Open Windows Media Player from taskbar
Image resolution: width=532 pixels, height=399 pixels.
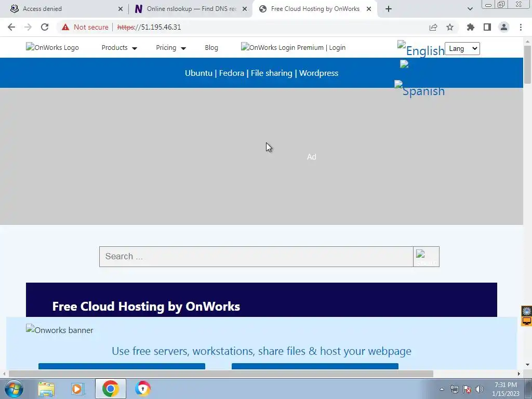tap(78, 389)
